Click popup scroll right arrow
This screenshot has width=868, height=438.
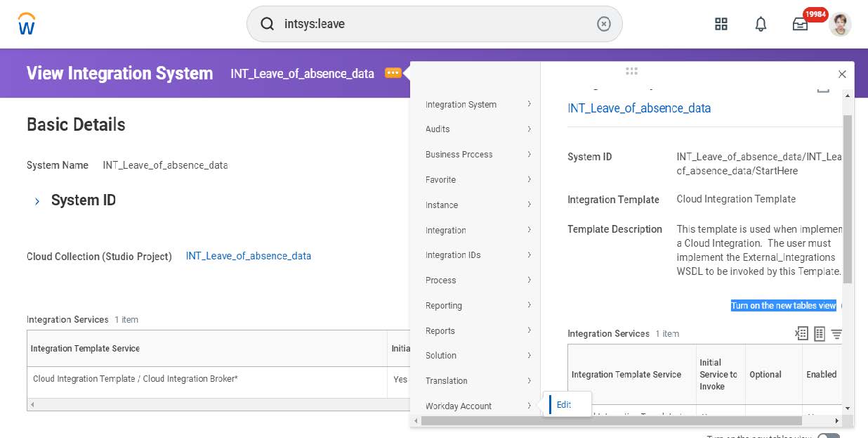coord(836,420)
